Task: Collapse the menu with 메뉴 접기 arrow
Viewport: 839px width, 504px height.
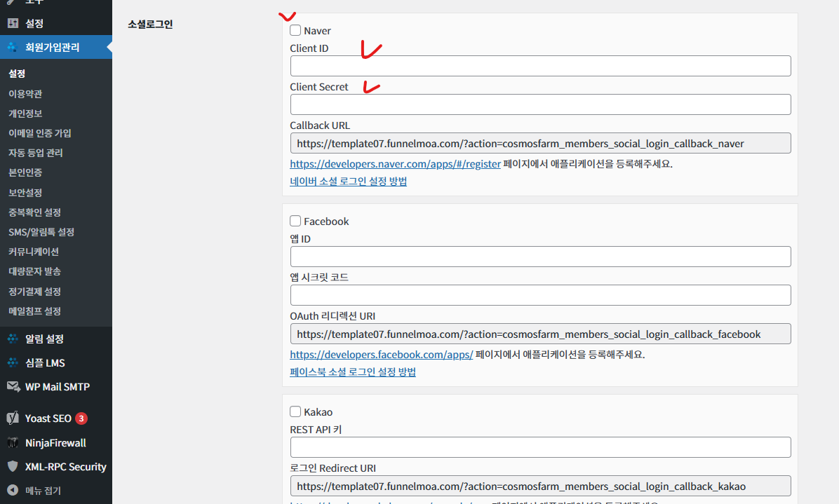Action: pyautogui.click(x=13, y=489)
